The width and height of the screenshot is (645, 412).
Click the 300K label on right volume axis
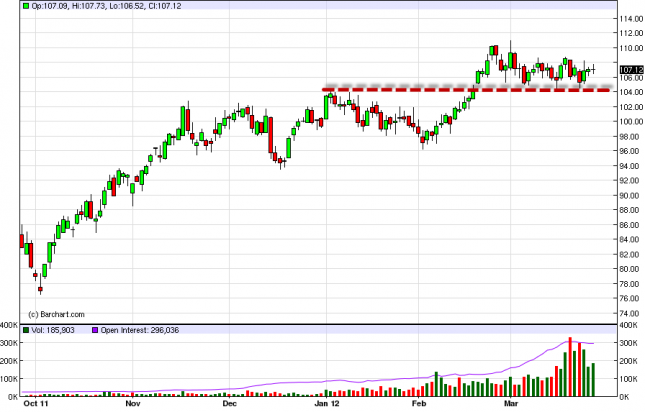point(628,343)
